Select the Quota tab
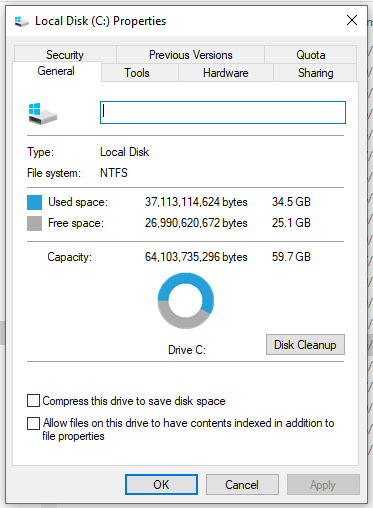Screen dimensions: 373x508 point(311,55)
